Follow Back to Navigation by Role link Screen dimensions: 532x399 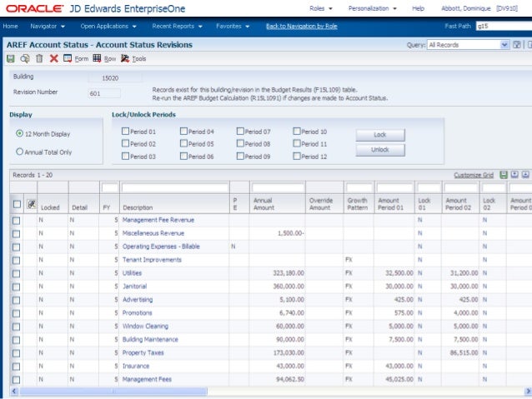coord(302,26)
